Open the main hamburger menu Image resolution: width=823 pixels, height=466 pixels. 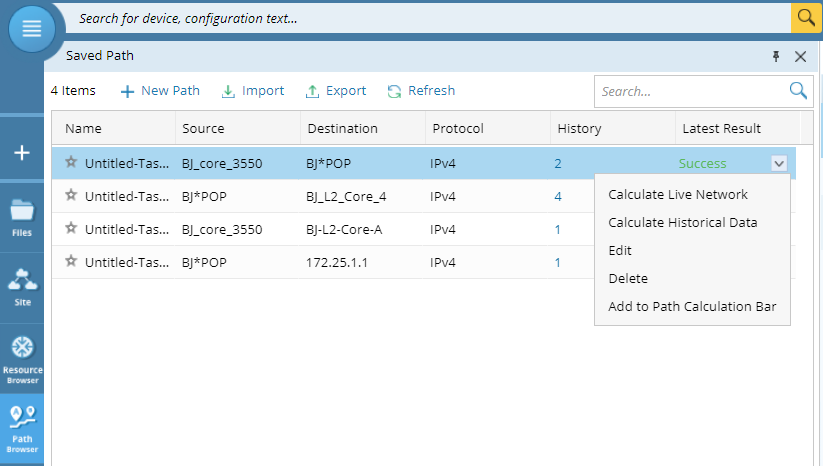click(x=32, y=28)
